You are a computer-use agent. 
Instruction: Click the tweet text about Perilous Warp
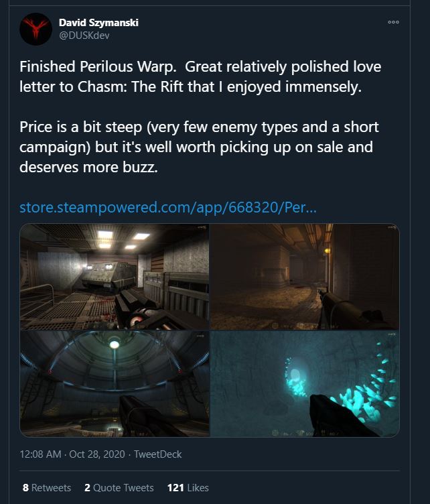tap(200, 77)
